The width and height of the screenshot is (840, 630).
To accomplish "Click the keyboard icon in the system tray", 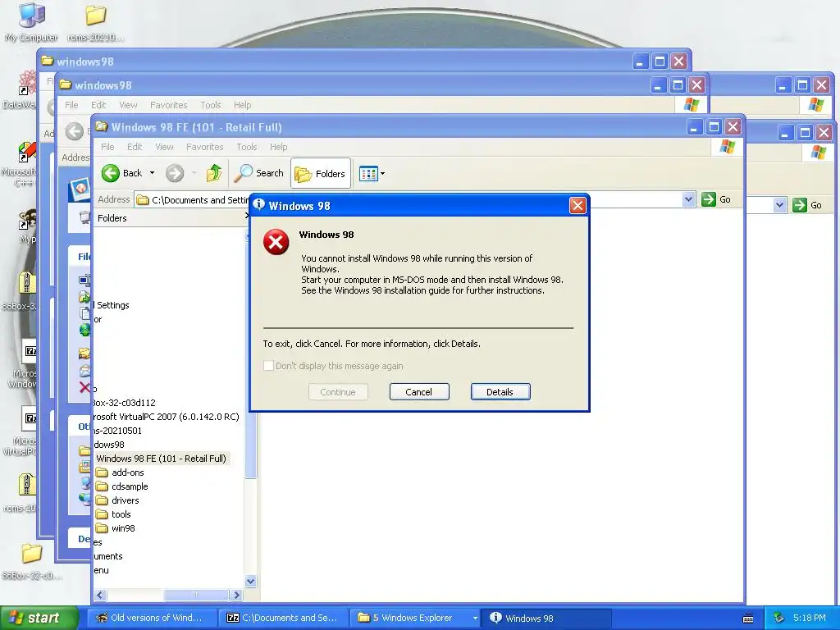I will 748,619.
